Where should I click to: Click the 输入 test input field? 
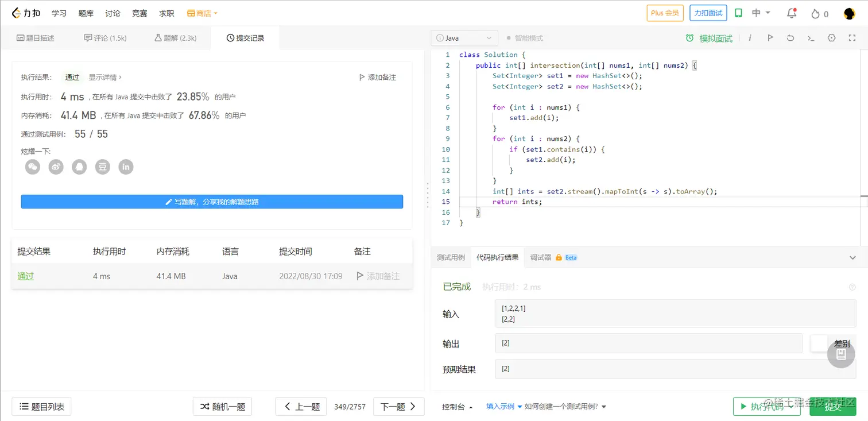[x=675, y=314]
